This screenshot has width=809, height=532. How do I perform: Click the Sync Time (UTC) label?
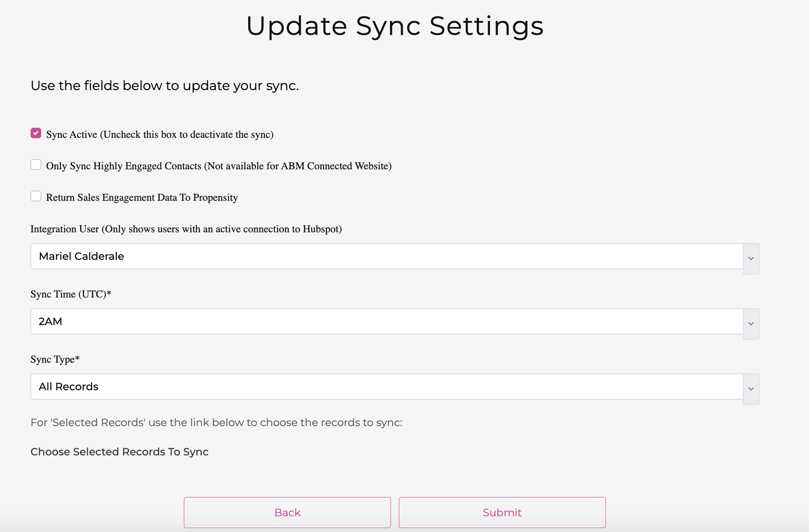70,294
